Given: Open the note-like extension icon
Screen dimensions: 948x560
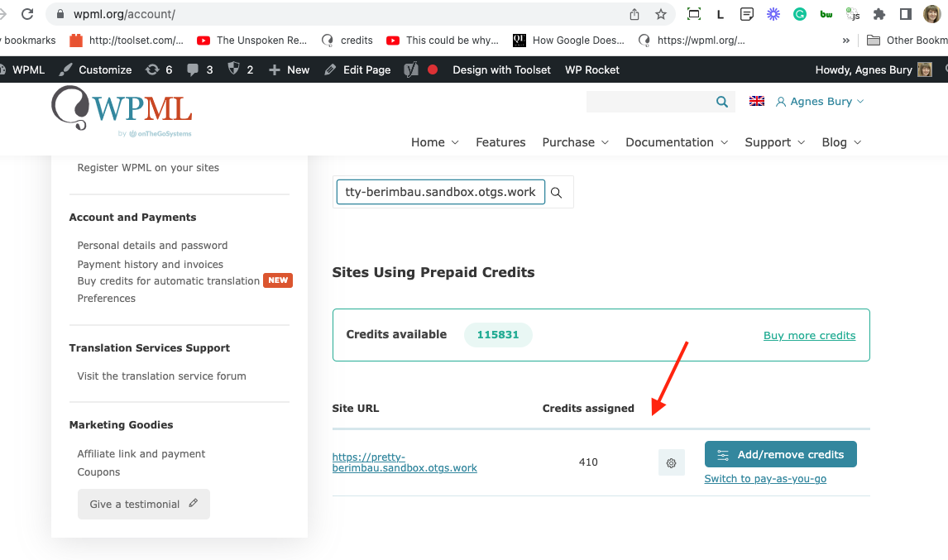Looking at the screenshot, I should click(x=747, y=14).
